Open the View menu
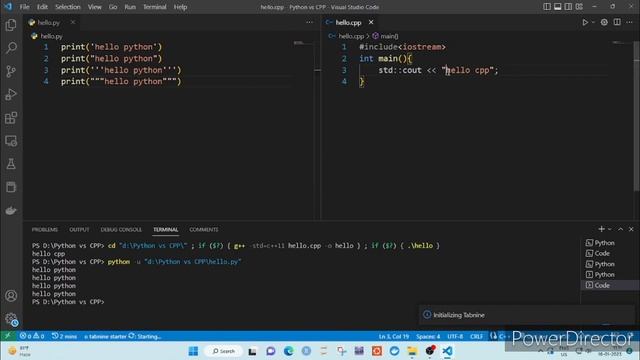Screen dimensions: 640x360 95,7
